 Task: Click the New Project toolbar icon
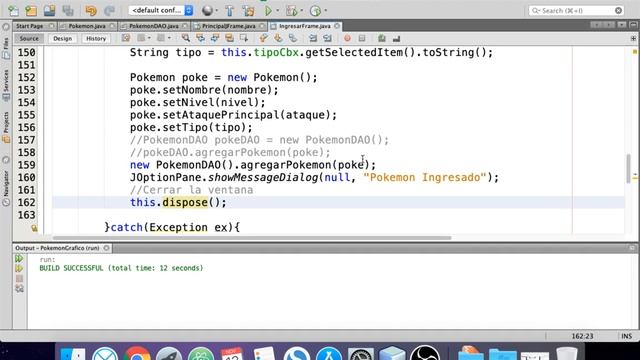31,11
